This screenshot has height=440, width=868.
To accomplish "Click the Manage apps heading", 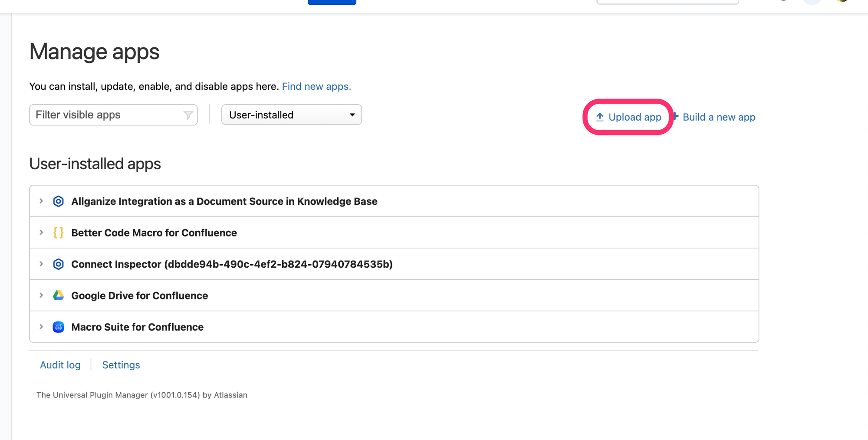I will (x=94, y=52).
